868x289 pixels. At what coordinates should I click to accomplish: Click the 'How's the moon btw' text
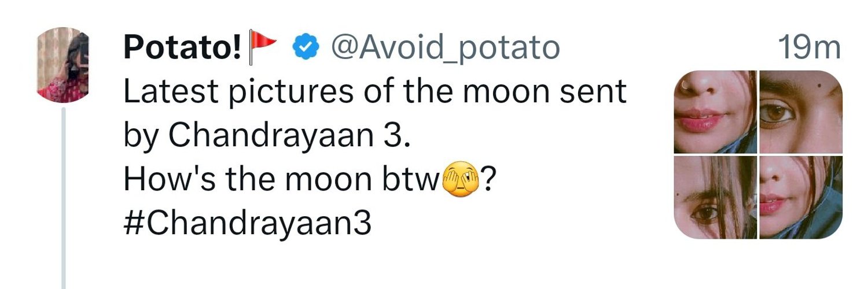[x=281, y=180]
